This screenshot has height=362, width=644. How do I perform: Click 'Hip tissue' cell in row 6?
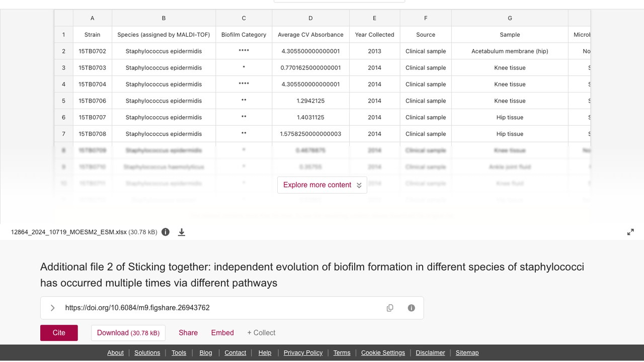point(510,117)
